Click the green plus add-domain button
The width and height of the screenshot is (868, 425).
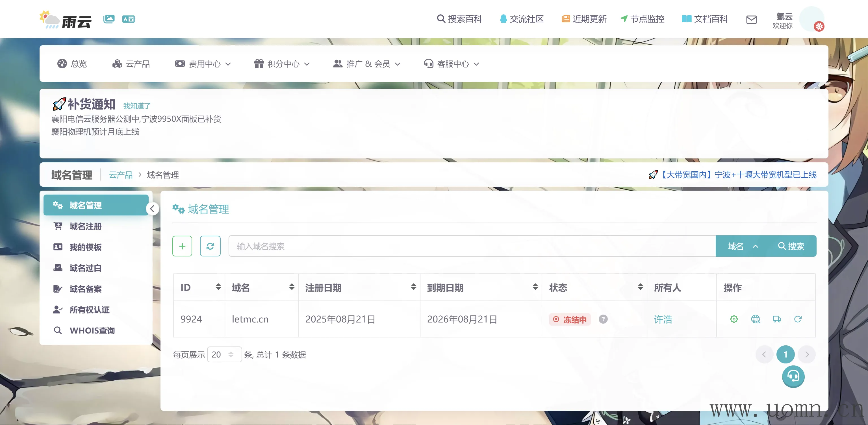tap(182, 246)
